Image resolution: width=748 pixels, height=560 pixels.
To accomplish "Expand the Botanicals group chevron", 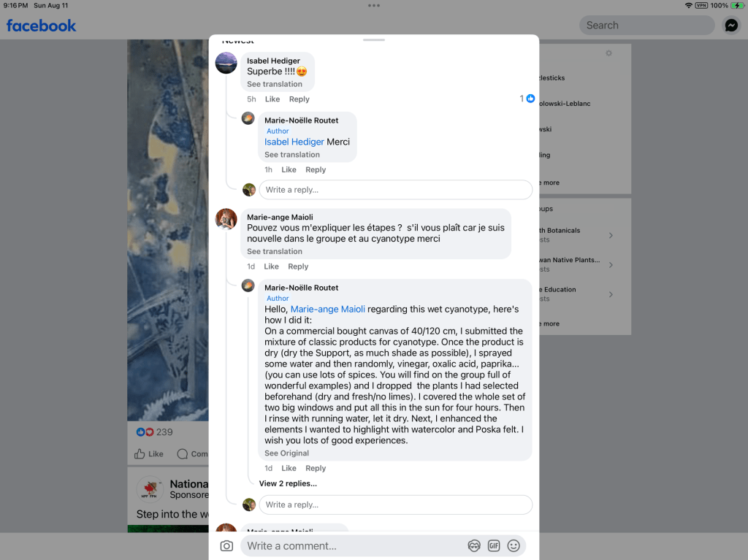I will tap(611, 235).
